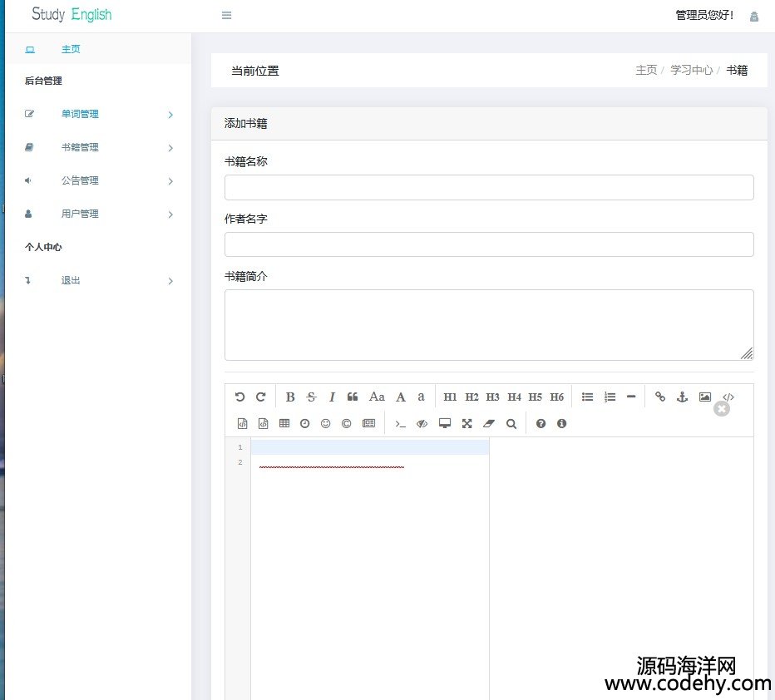Click the Study English logo
Image resolution: width=775 pixels, height=700 pixels.
tap(72, 14)
